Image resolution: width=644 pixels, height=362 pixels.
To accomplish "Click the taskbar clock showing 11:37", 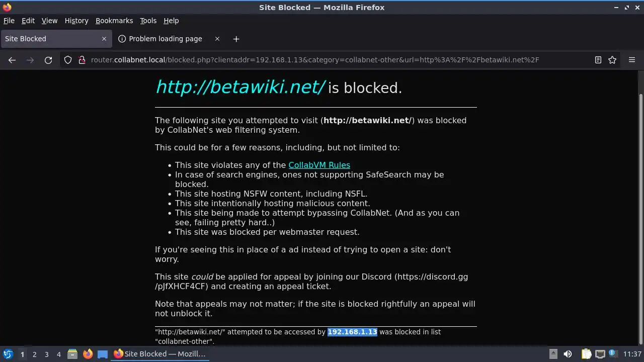I will pyautogui.click(x=632, y=354).
